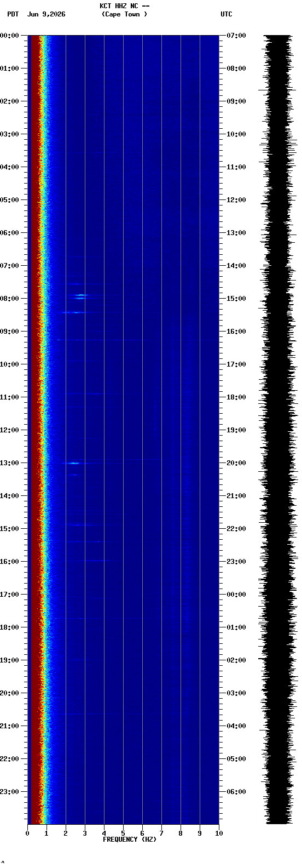
Task: Click the PDT time label '02:00'
Action: click(x=9, y=101)
